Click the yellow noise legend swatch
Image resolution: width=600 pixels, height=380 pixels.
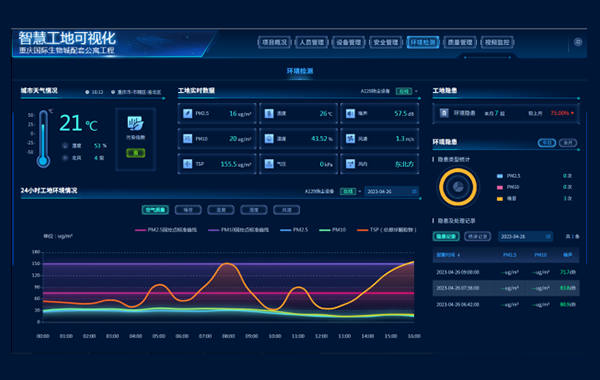[499, 199]
